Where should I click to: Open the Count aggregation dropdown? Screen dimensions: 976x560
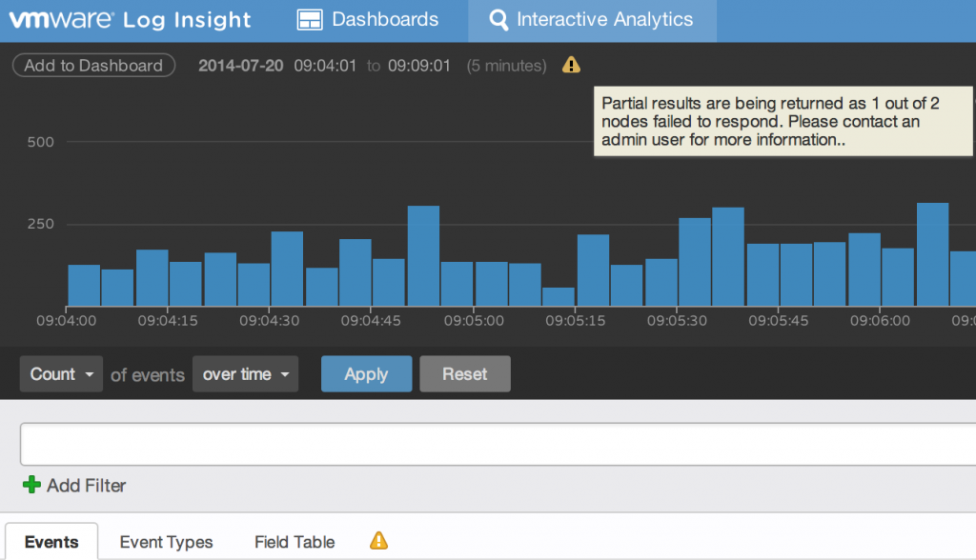coord(60,373)
